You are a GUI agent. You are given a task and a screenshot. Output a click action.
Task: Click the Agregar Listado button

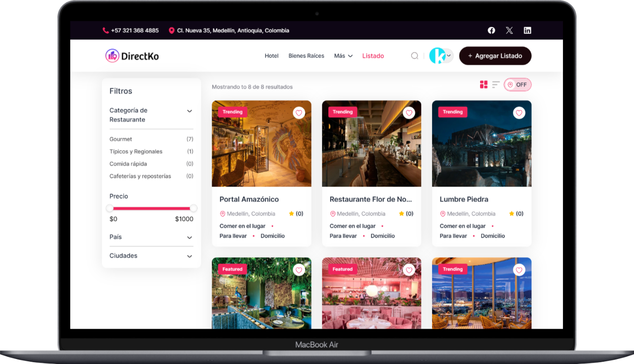tap(495, 56)
